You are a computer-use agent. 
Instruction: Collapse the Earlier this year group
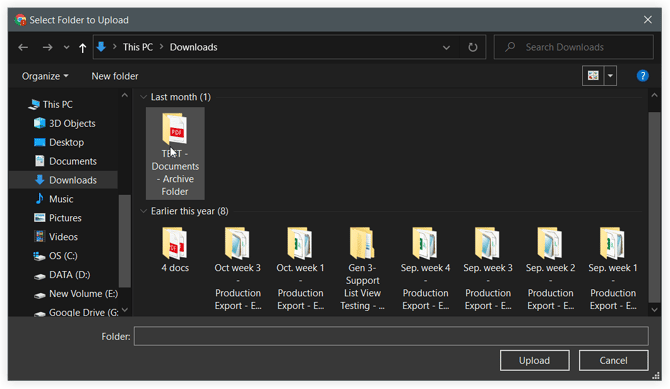coord(144,211)
